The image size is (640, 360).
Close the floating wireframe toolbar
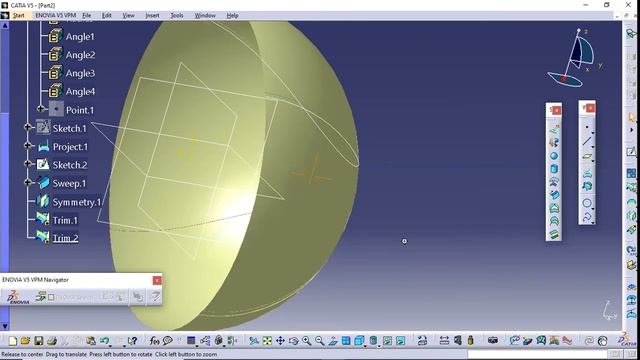[590, 108]
